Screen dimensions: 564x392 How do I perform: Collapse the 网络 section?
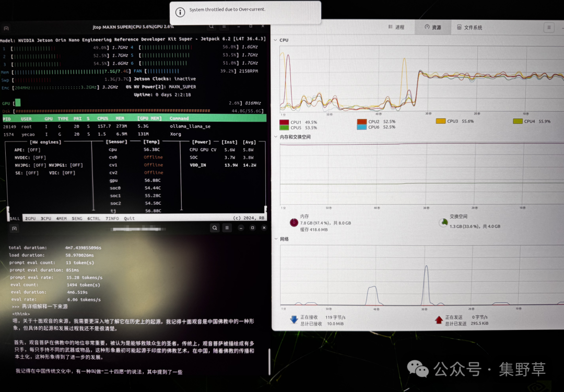coord(276,239)
